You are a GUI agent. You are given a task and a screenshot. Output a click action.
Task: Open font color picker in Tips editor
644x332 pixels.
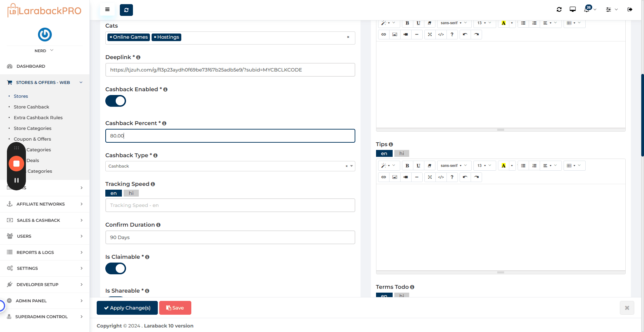[512, 165]
